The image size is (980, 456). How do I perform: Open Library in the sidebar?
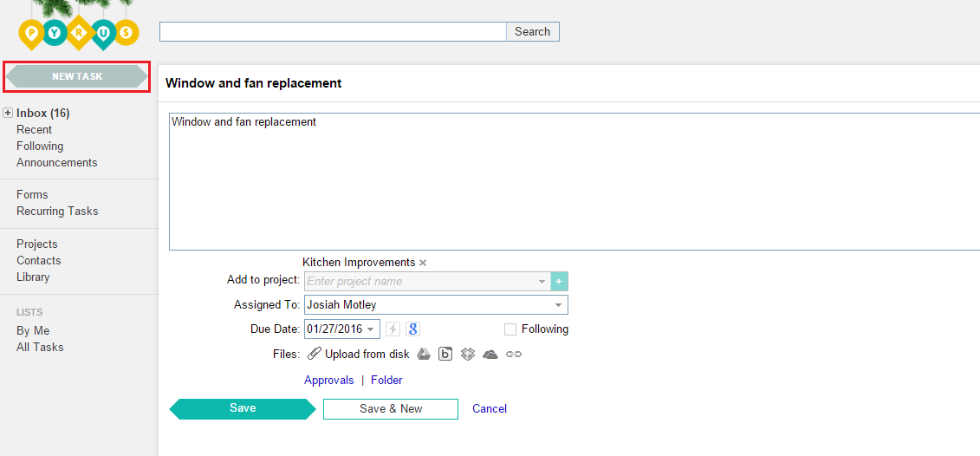[33, 277]
